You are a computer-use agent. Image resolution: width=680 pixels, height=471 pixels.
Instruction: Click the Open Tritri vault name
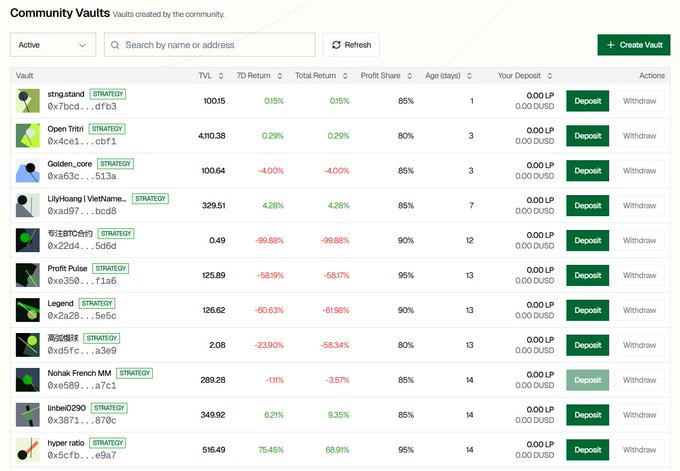pos(65,129)
